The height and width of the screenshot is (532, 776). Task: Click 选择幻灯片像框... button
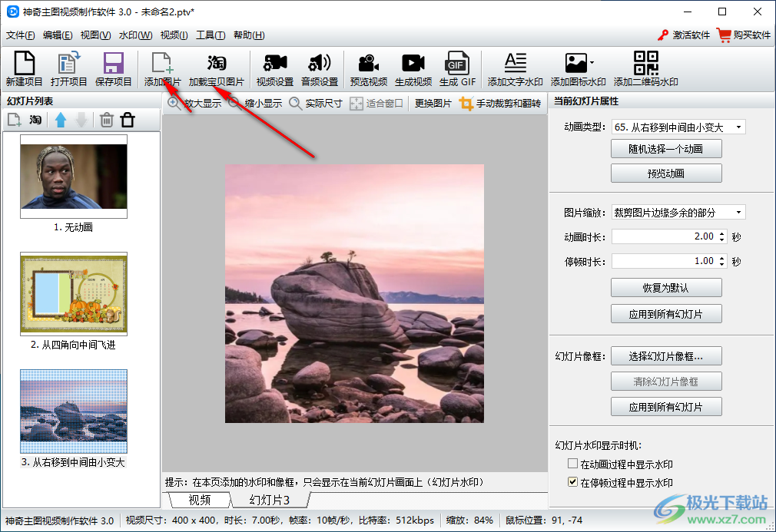tap(666, 356)
